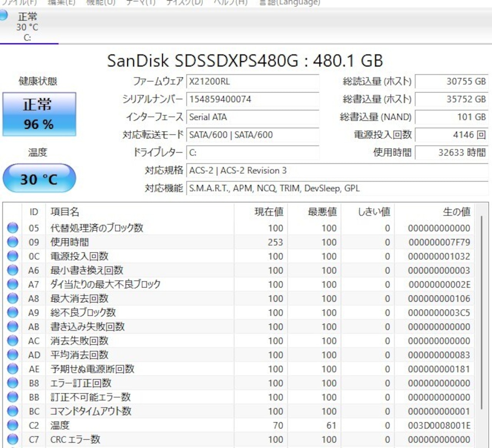
Task: Click current value 253 in row 09
Action: point(276,242)
